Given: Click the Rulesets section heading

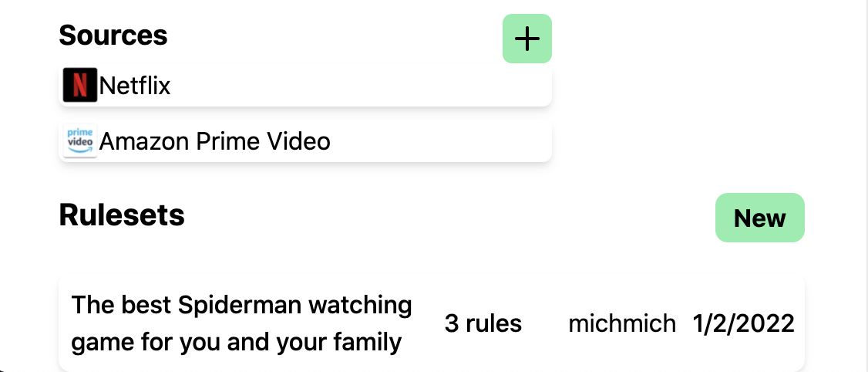Looking at the screenshot, I should [x=122, y=215].
